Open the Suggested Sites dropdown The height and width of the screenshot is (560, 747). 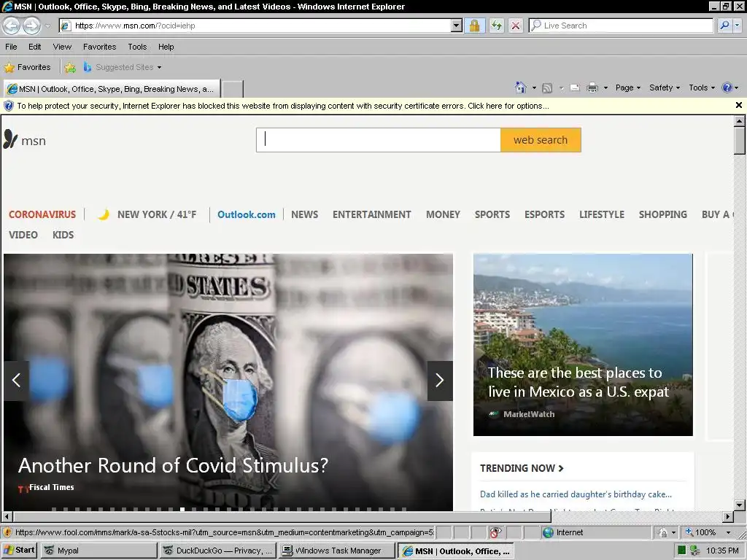(123, 67)
